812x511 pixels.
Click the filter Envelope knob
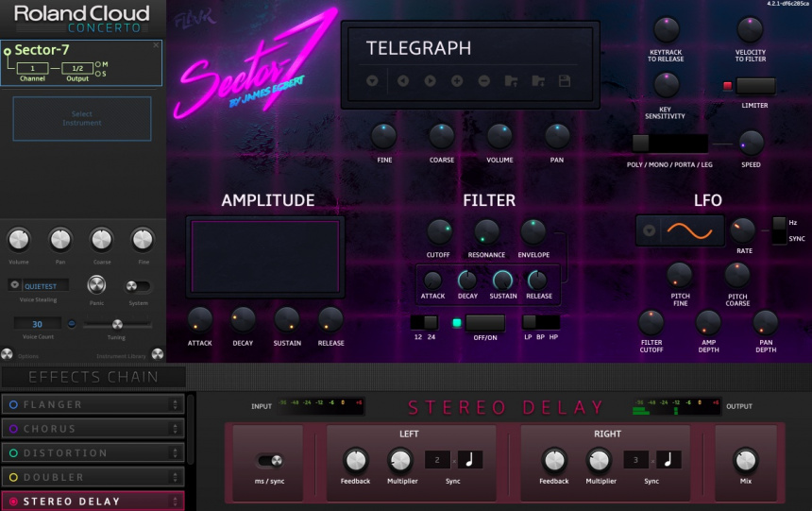[x=533, y=231]
